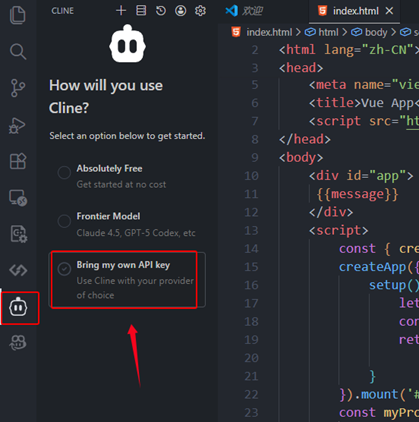Open Cline account icon
Screen dimensions: 419x422
coord(181,11)
